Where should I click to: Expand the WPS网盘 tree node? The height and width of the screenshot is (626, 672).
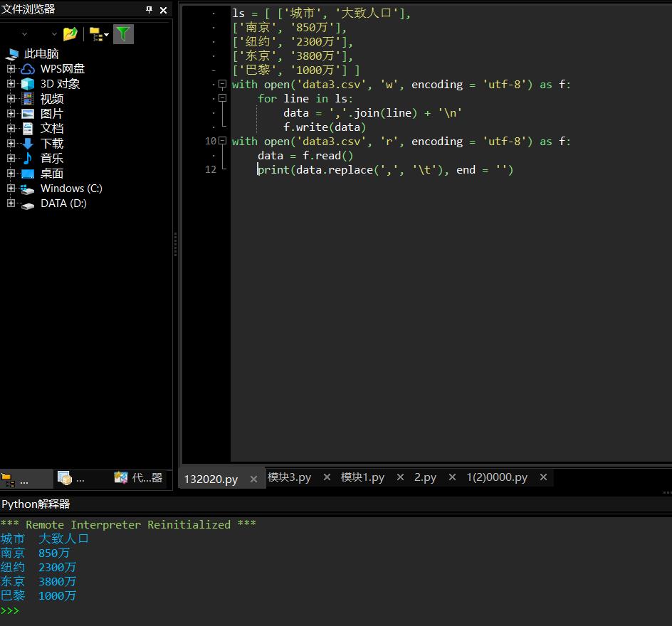(x=11, y=68)
